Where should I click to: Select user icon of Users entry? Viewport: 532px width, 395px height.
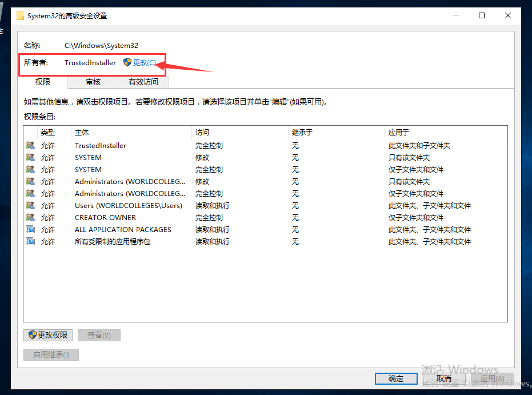[30, 206]
